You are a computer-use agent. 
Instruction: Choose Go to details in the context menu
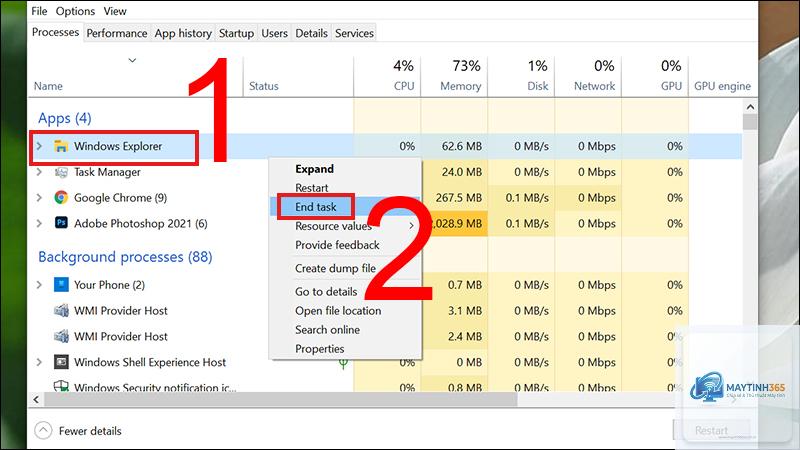coord(326,292)
